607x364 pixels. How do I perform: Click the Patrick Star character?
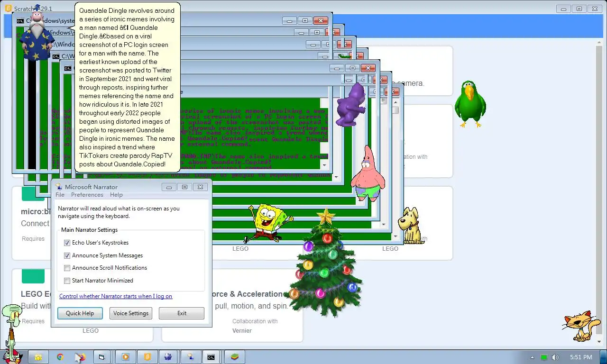(368, 173)
